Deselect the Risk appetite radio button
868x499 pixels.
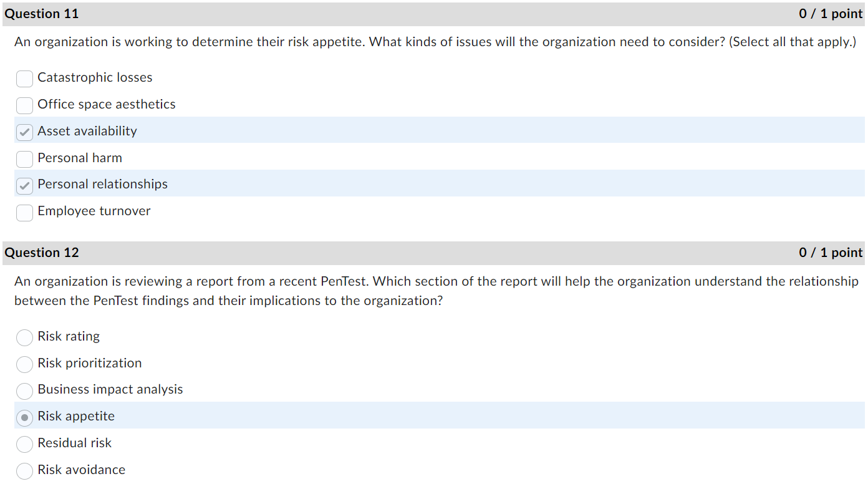(x=24, y=417)
